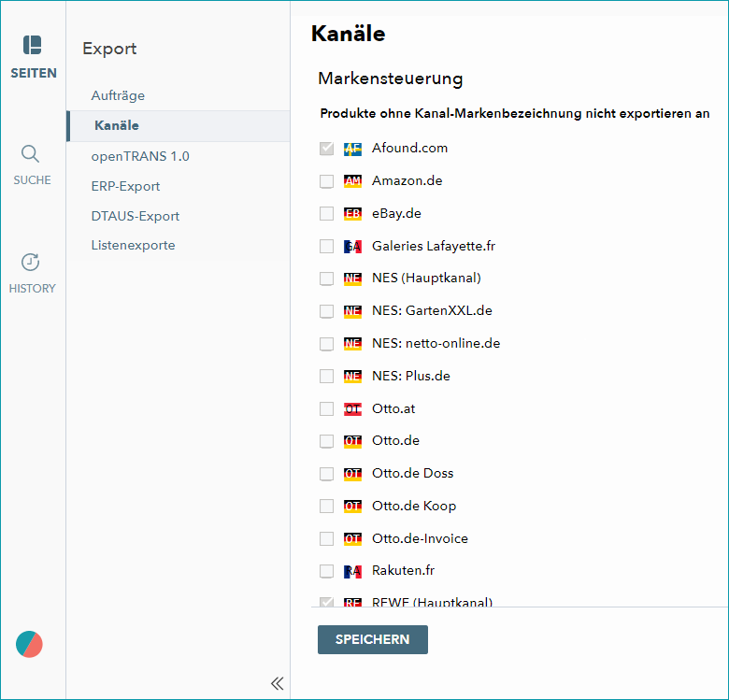Click the NES: netto-online.de label

[x=436, y=343]
